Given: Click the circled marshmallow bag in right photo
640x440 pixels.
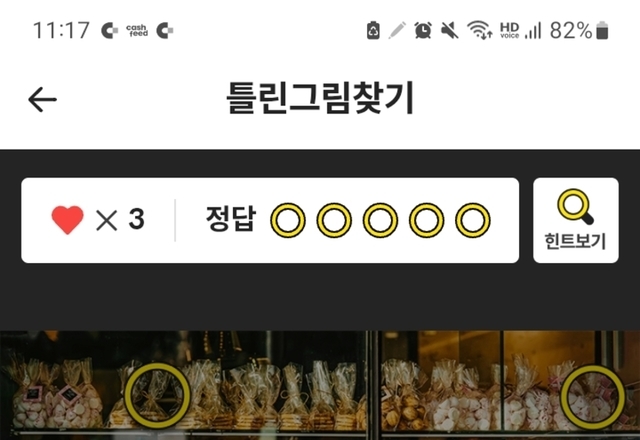Looking at the screenshot, I should (593, 397).
